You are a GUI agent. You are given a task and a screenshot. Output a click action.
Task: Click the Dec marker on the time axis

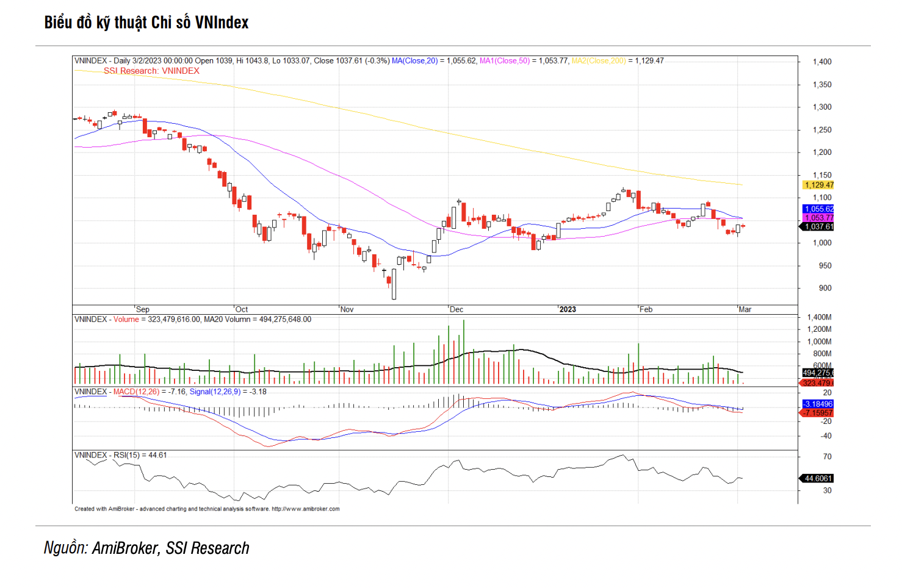tap(456, 309)
